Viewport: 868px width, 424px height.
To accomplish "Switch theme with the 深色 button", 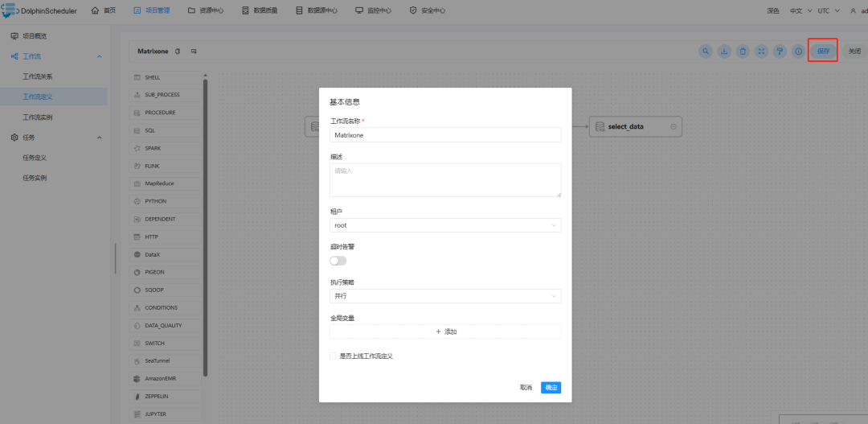I will [x=773, y=10].
